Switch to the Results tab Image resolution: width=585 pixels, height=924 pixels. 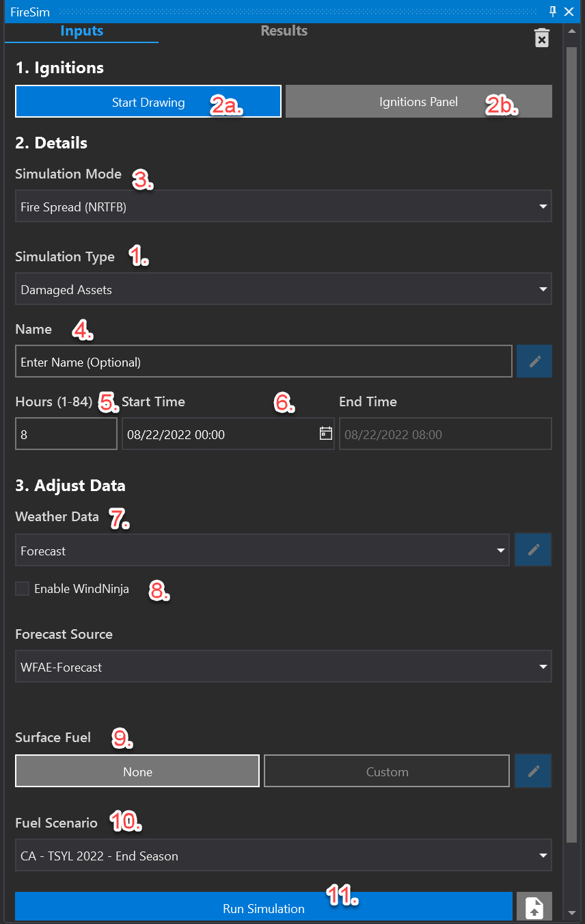284,31
